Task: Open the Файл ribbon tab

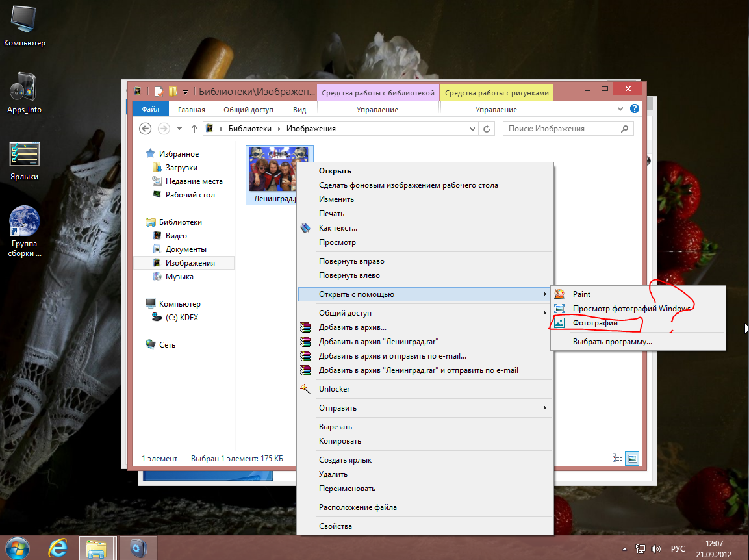Action: (151, 109)
